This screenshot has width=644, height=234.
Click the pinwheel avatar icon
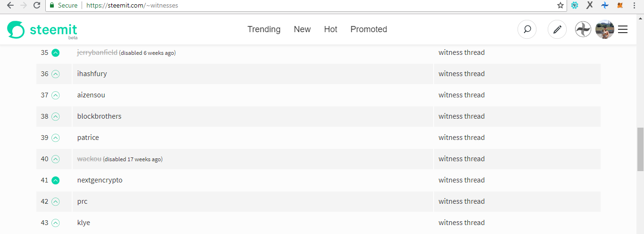[x=583, y=29]
